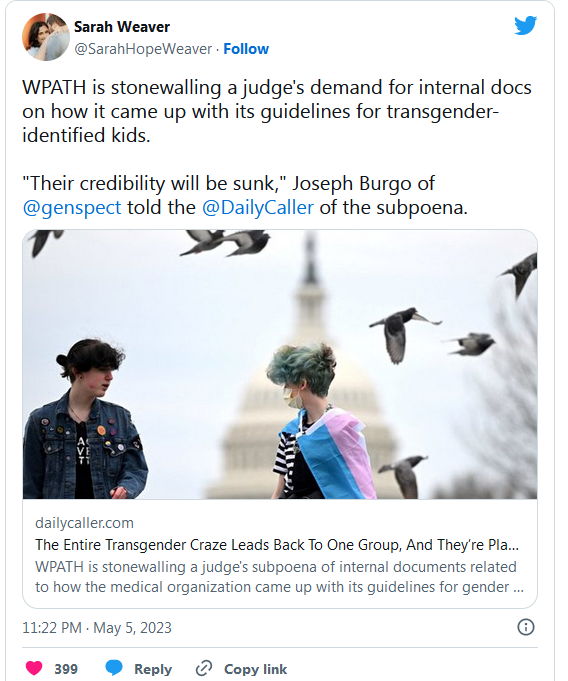Click the Copy link text

point(255,669)
